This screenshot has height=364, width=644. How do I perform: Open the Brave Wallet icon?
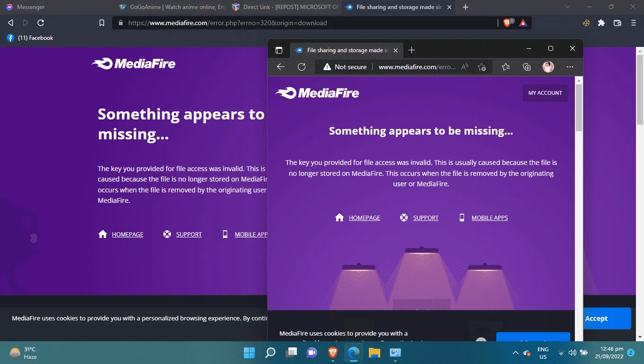click(617, 23)
